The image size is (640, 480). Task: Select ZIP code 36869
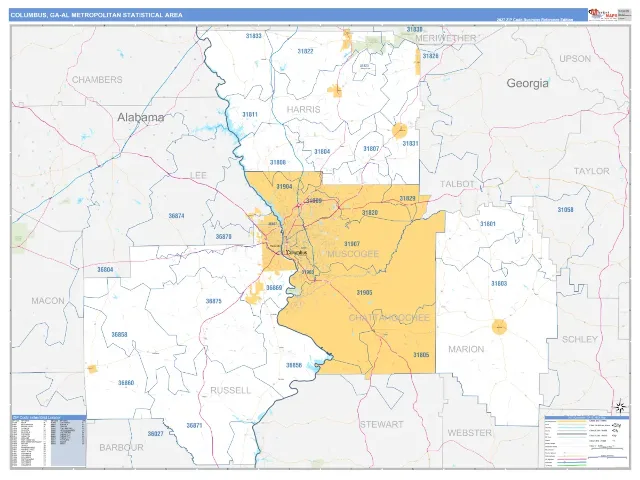click(x=274, y=288)
